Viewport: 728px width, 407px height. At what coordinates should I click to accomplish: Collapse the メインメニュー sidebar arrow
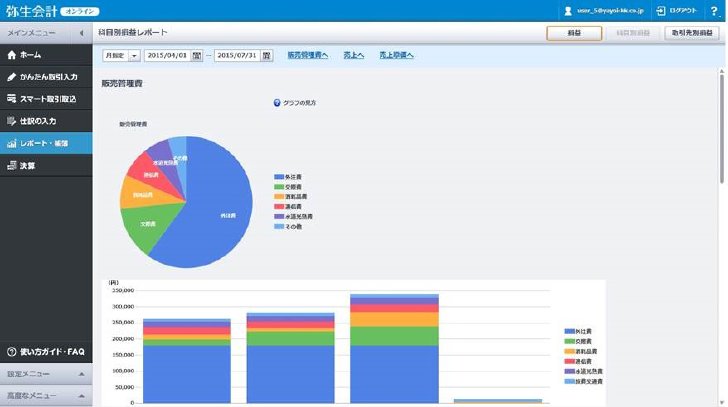pos(82,33)
